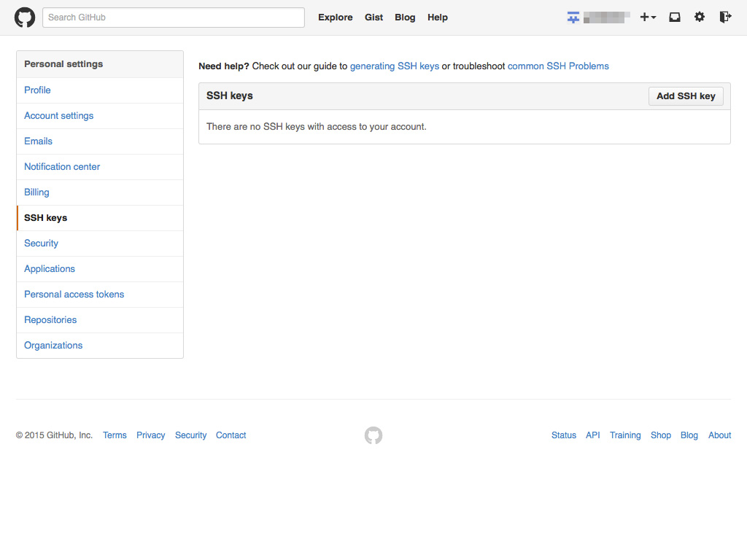Open Account settings in sidebar
This screenshot has height=560, width=747.
[58, 116]
